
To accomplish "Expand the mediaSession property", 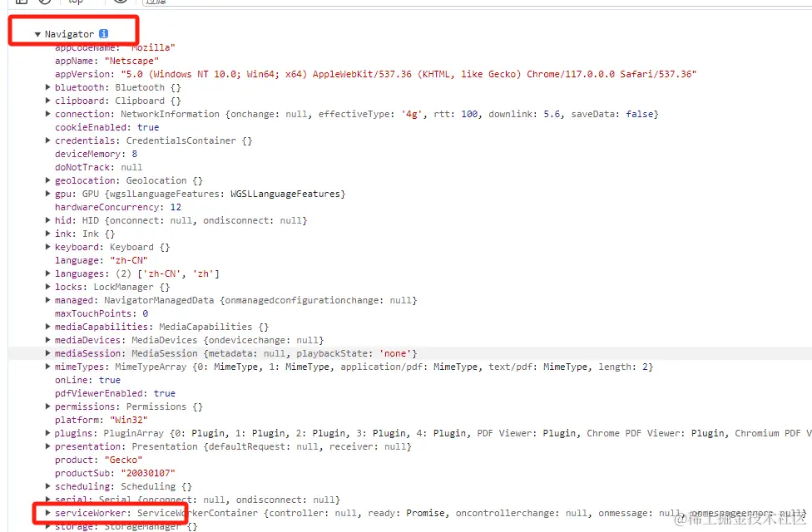I will click(x=47, y=353).
